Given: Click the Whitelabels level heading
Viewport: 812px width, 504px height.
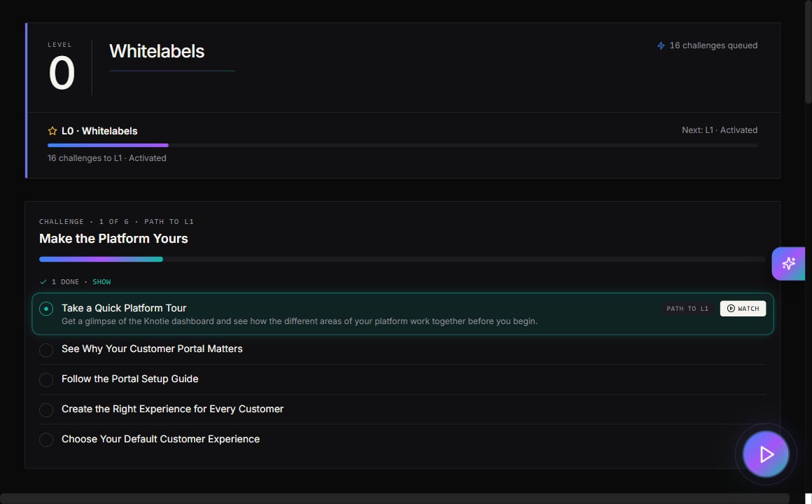Looking at the screenshot, I should [x=156, y=51].
